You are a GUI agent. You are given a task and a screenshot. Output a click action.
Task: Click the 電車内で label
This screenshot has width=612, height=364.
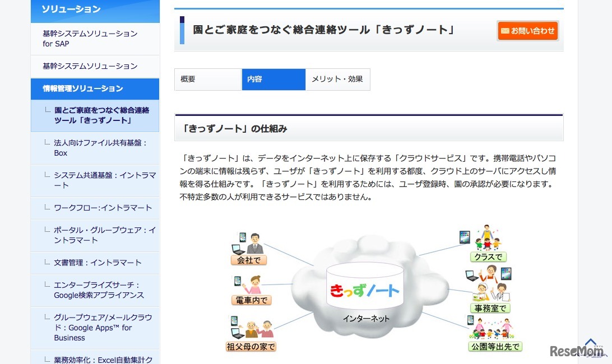coord(251,300)
